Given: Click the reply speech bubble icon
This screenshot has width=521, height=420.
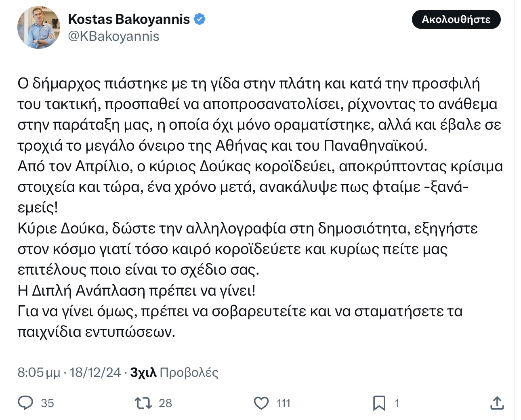Looking at the screenshot, I should click(x=26, y=403).
